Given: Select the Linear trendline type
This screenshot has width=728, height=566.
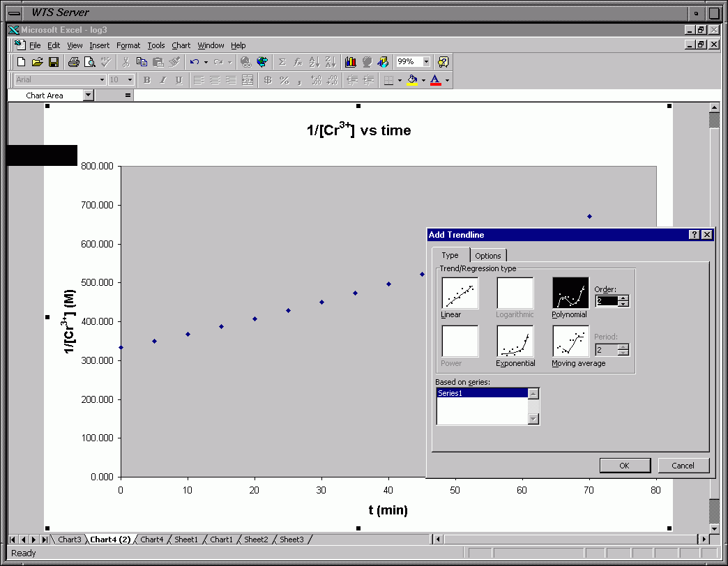Looking at the screenshot, I should click(x=460, y=293).
